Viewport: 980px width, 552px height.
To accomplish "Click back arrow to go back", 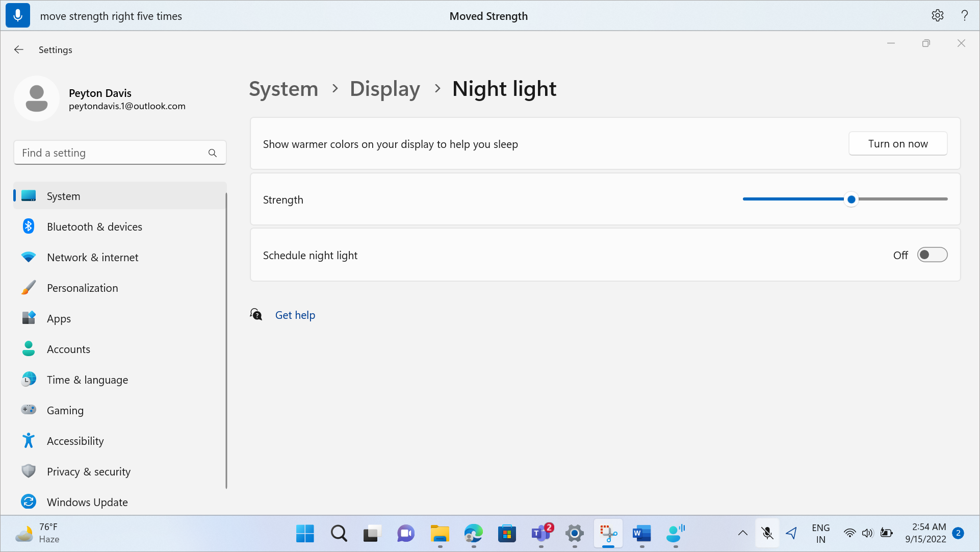I will coord(18,49).
